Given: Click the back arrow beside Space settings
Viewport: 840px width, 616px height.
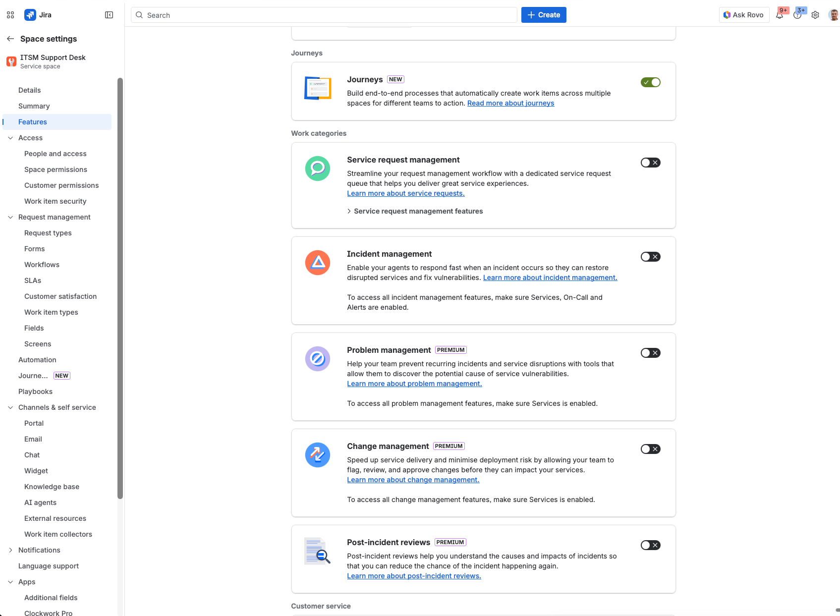Looking at the screenshot, I should [x=10, y=39].
